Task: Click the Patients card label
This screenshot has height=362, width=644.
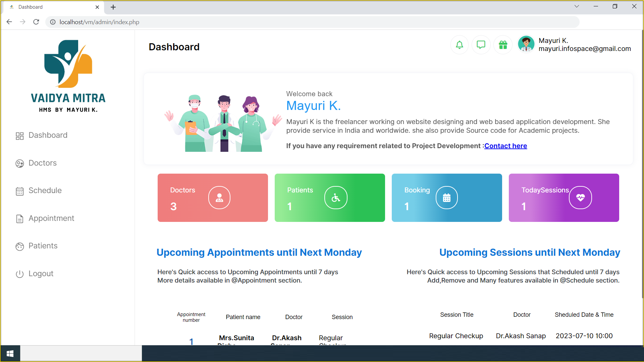Action: tap(300, 190)
